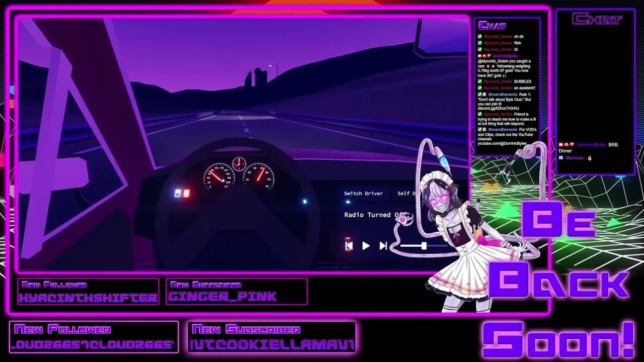The image size is (644, 362).
Task: Click the radio volume slider handle
Action: point(424,246)
